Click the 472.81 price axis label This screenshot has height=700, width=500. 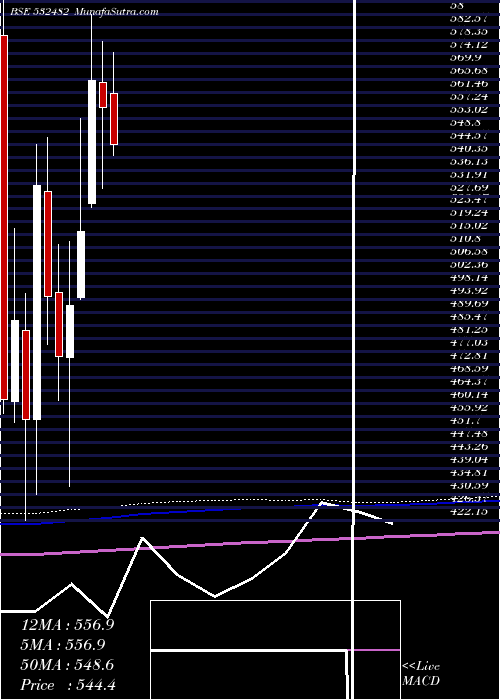[x=469, y=355]
